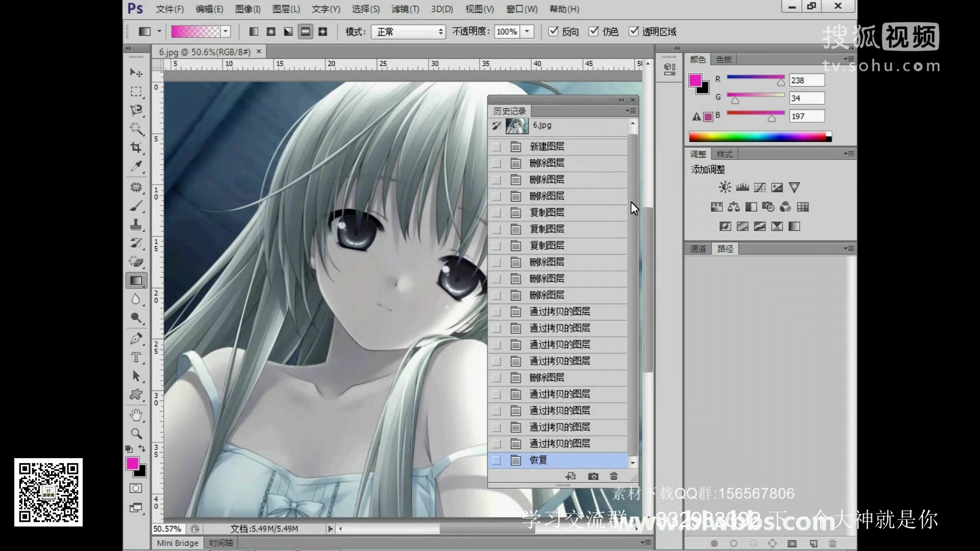Click the gradient preview swatch

(196, 32)
